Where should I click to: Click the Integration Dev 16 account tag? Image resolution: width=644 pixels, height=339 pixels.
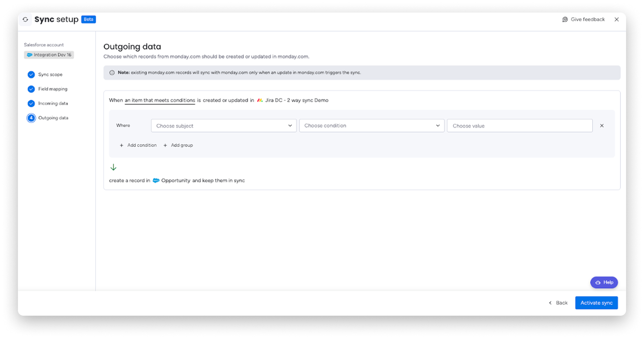click(x=49, y=55)
